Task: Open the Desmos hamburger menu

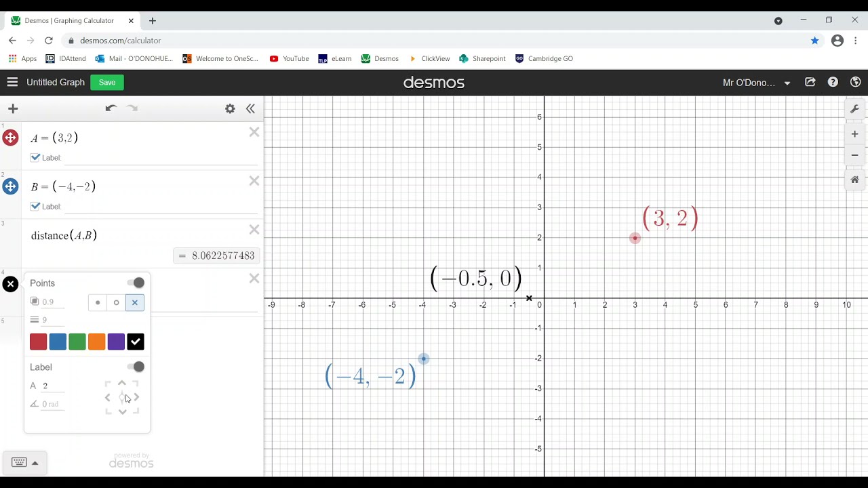Action: (x=12, y=82)
